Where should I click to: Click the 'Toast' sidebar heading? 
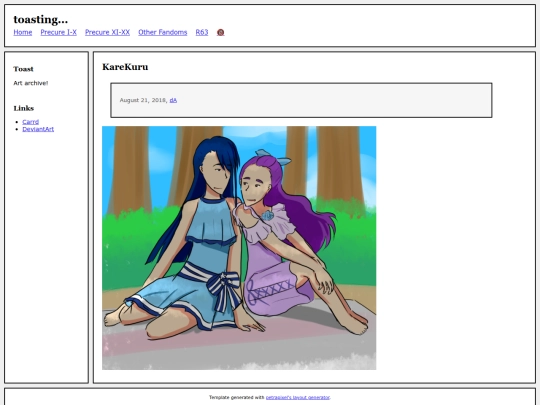click(x=23, y=69)
